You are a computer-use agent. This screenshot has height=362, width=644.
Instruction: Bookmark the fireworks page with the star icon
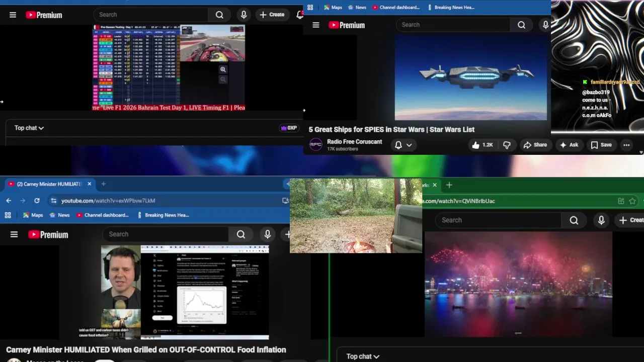coord(632,201)
